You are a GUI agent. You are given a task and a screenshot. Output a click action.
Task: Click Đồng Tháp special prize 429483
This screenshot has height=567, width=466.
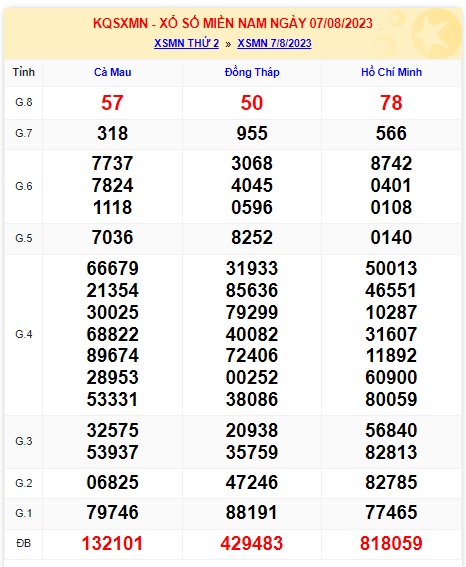(x=252, y=543)
